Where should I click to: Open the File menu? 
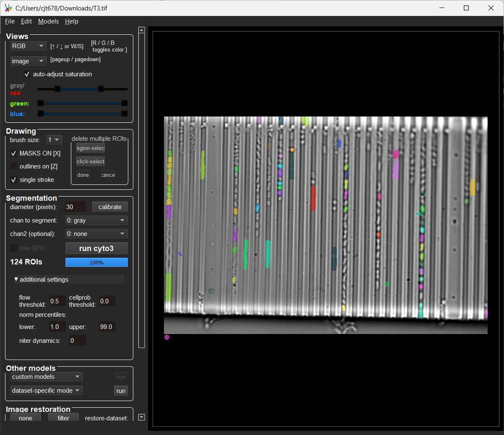(9, 21)
